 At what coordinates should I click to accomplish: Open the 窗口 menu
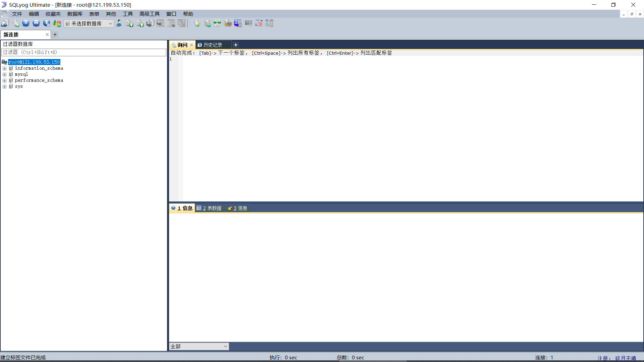171,14
